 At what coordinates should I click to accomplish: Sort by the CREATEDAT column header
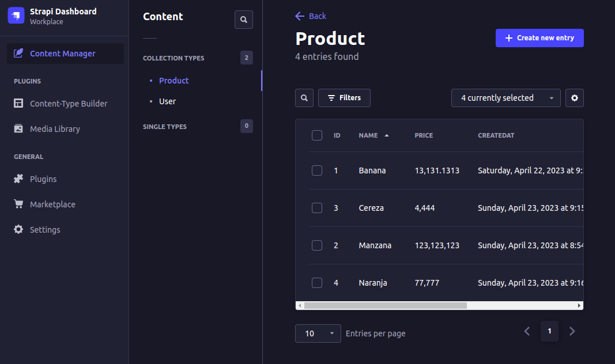(x=496, y=135)
